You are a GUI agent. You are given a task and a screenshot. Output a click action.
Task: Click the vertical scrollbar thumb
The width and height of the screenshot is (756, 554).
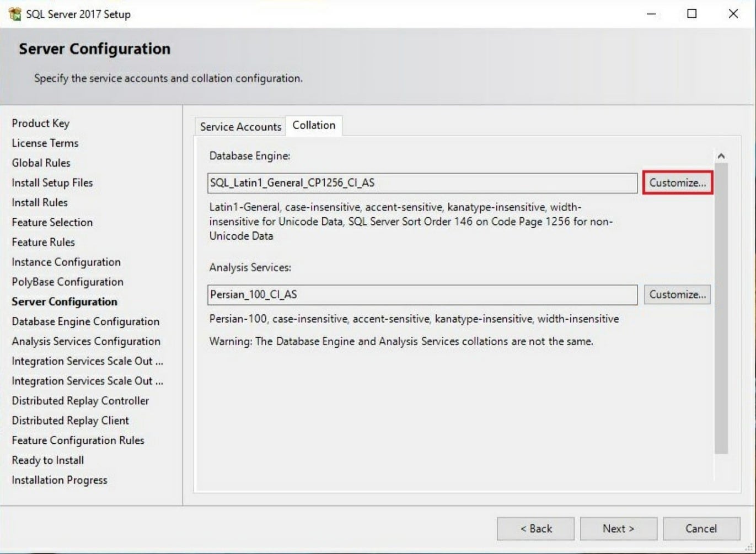tap(721, 309)
